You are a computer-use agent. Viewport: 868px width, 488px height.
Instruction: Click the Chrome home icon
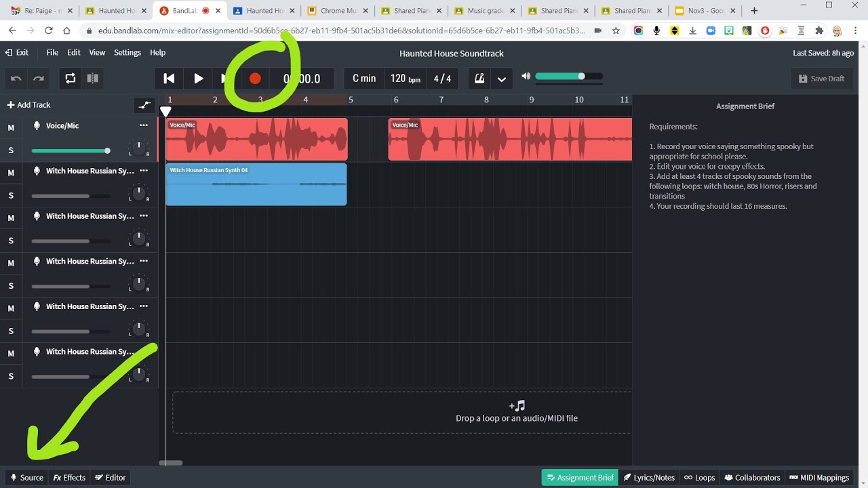tap(66, 30)
